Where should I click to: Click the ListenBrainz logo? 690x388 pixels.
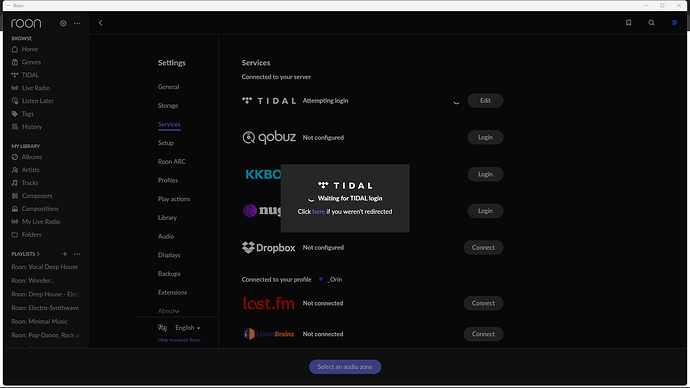pyautogui.click(x=268, y=334)
